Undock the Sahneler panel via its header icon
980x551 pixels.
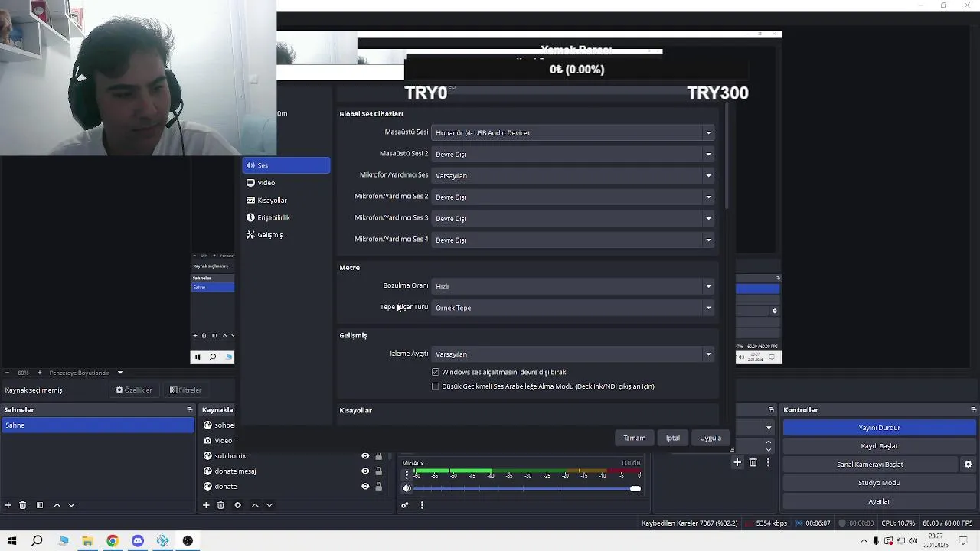[190, 410]
